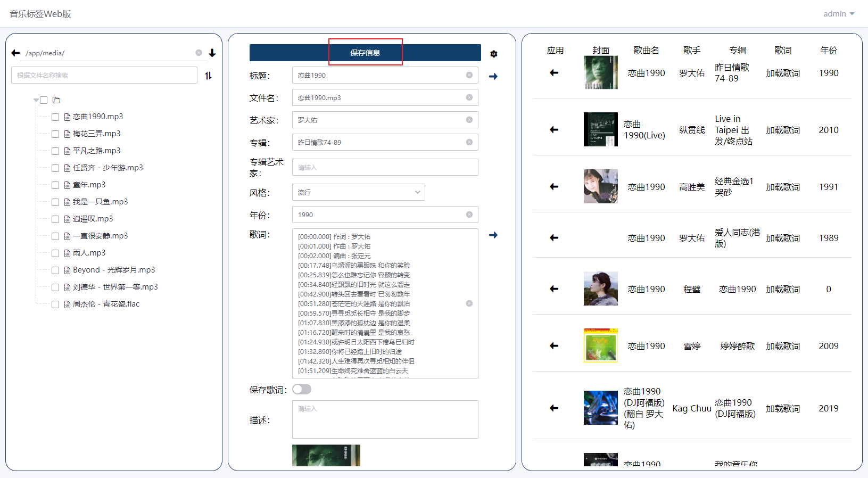Select Beyond - 光辉岁月.mp3 file
This screenshot has width=868, height=478.
click(114, 270)
